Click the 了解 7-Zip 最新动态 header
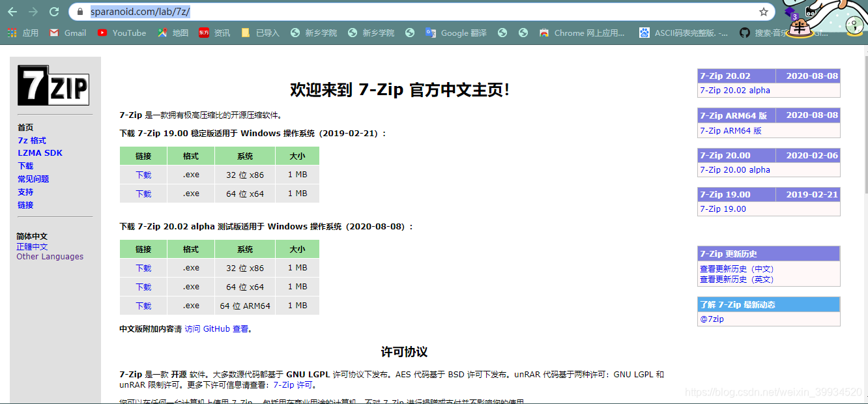868x404 pixels. click(769, 305)
